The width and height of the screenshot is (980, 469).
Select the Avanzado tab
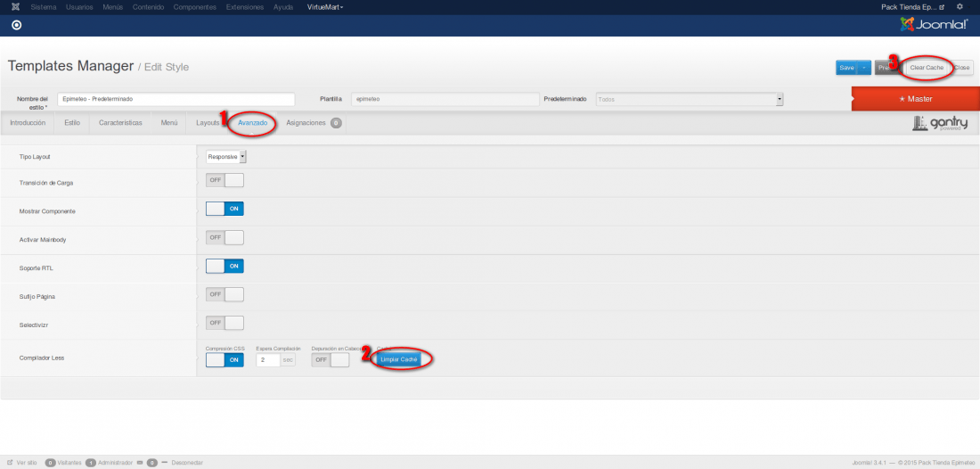tap(252, 123)
